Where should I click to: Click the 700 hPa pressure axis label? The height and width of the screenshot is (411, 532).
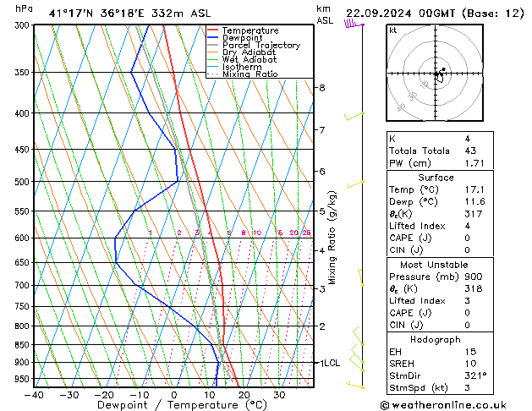point(24,286)
